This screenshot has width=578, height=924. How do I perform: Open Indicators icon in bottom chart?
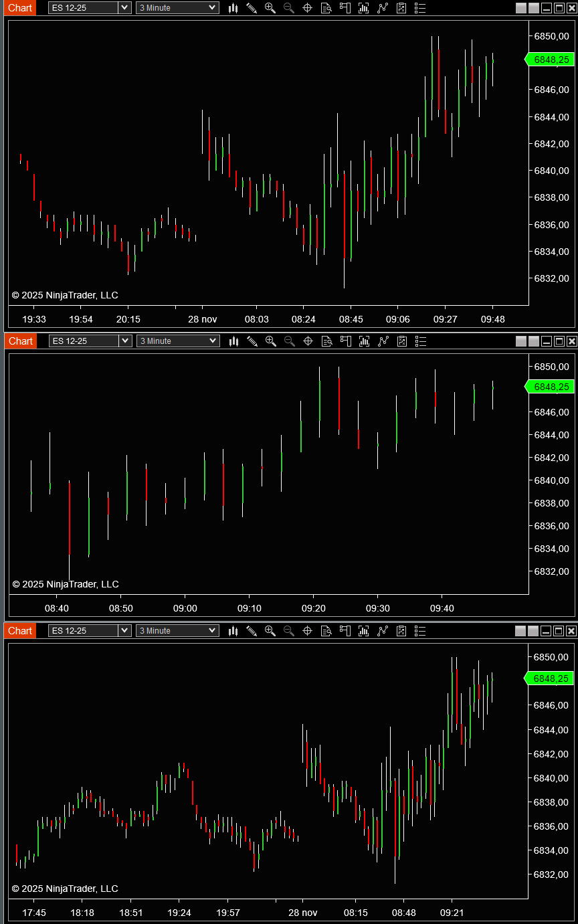pos(383,631)
